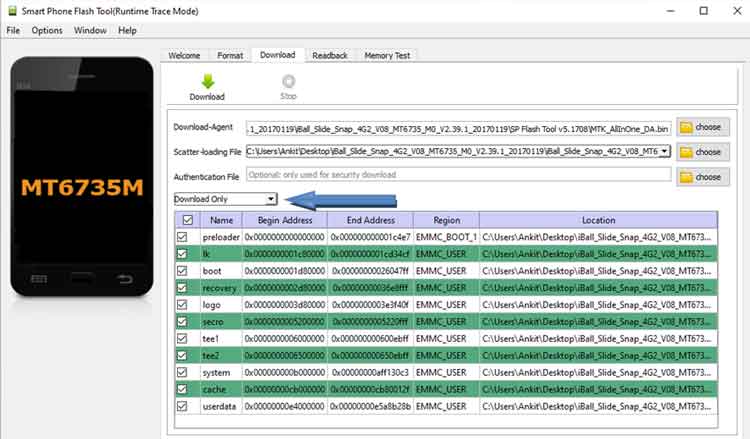Uncheck the userdata partition checkbox
This screenshot has width=750, height=439.
point(182,406)
